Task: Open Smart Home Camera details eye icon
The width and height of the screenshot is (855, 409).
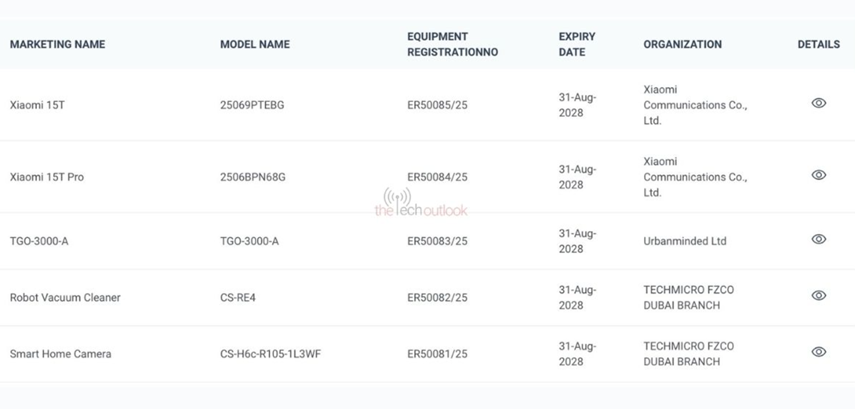Action: (x=818, y=352)
